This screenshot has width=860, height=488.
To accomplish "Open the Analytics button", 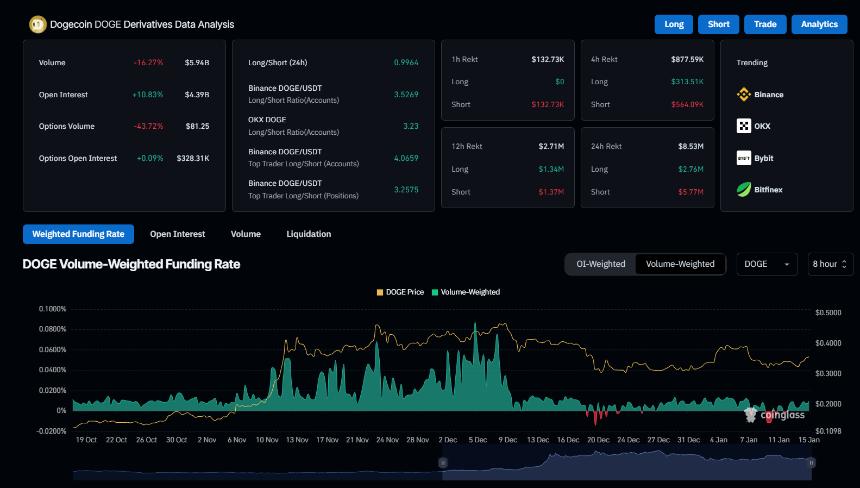I will (x=819, y=24).
